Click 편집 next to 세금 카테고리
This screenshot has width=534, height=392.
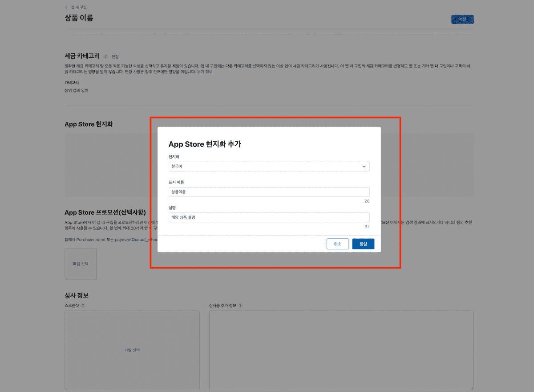(x=115, y=57)
